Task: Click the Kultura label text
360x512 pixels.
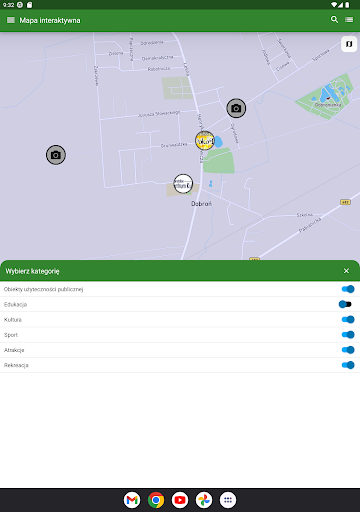Action: (13, 320)
